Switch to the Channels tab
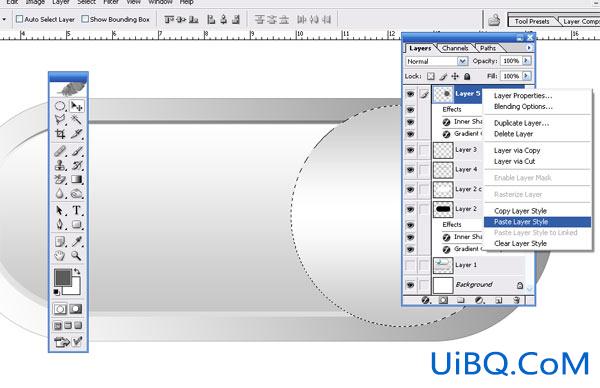Viewport: 600px width, 388px height. point(455,48)
